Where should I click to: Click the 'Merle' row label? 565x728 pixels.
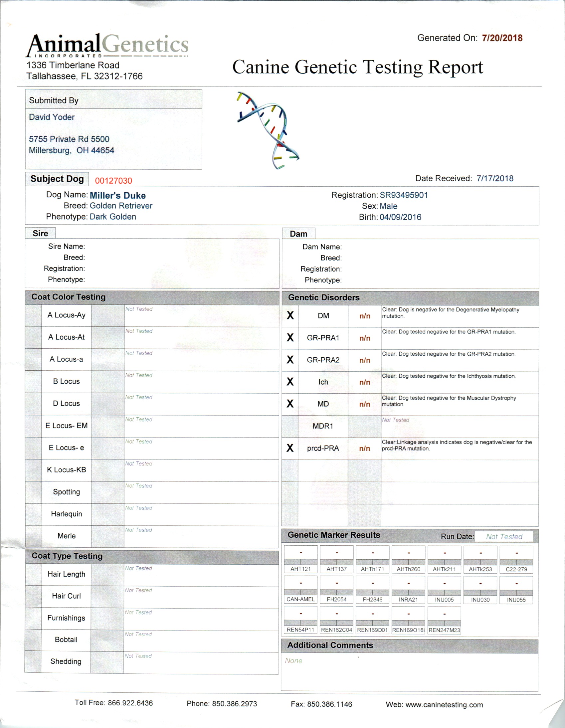coord(66,536)
